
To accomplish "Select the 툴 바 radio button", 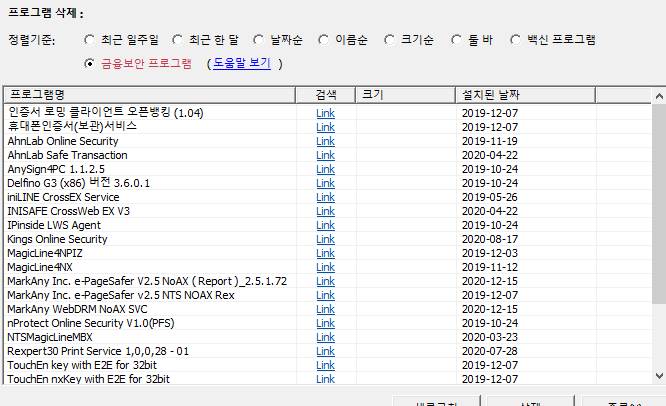I will [457, 40].
